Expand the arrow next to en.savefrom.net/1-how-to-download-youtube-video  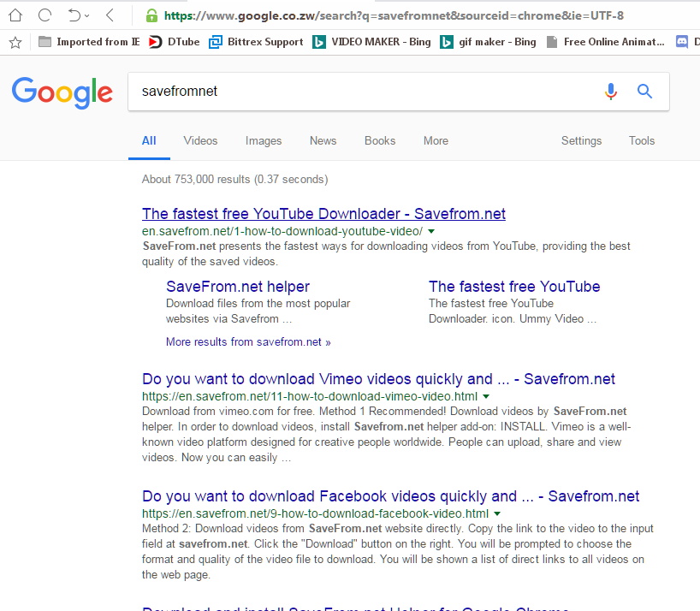click(x=431, y=231)
